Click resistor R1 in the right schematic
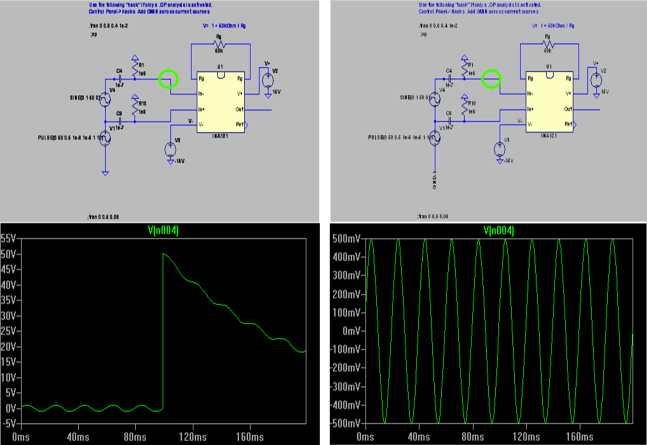 click(465, 69)
